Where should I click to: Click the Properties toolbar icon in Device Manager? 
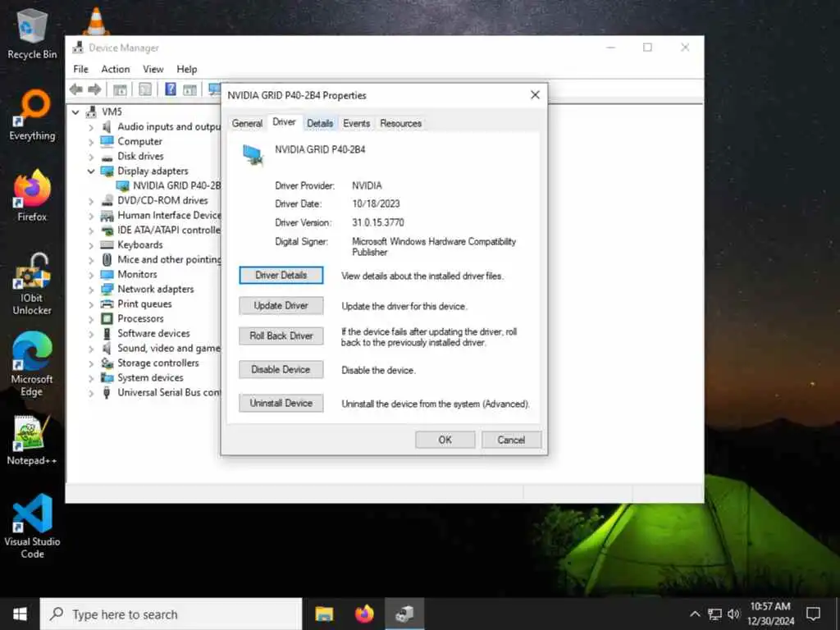click(x=145, y=89)
